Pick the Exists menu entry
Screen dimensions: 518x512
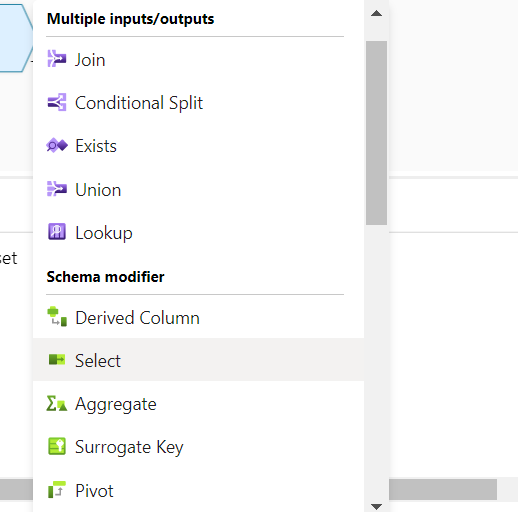point(198,146)
